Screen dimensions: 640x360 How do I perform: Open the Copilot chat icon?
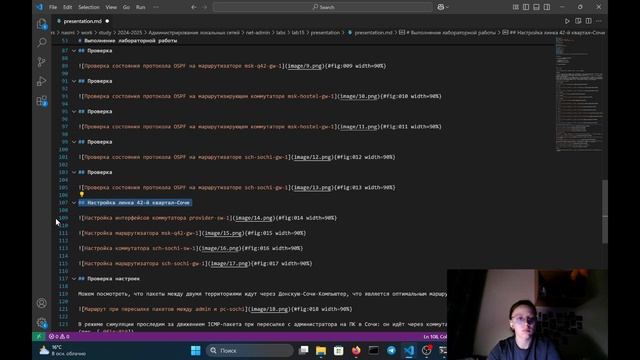[441, 7]
